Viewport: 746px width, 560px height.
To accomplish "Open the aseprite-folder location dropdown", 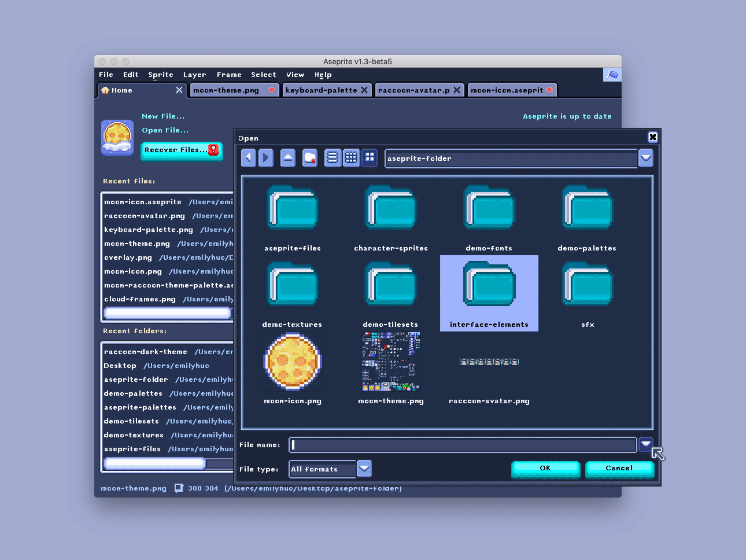I will [646, 157].
